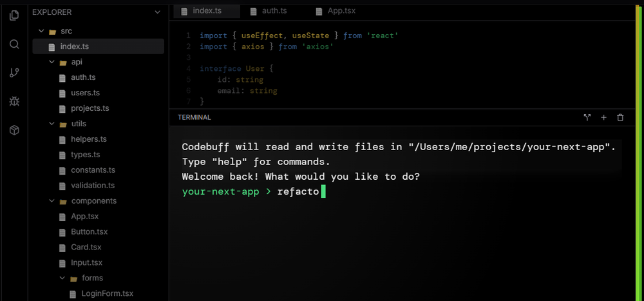Image resolution: width=644 pixels, height=301 pixels.
Task: Click file icon on the auth.ts tab
Action: [254, 12]
